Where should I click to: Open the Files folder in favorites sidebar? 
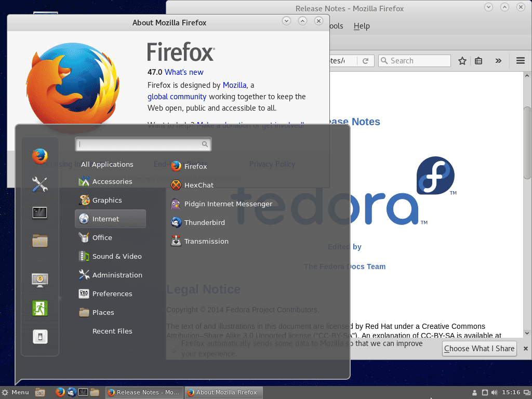[x=40, y=241]
